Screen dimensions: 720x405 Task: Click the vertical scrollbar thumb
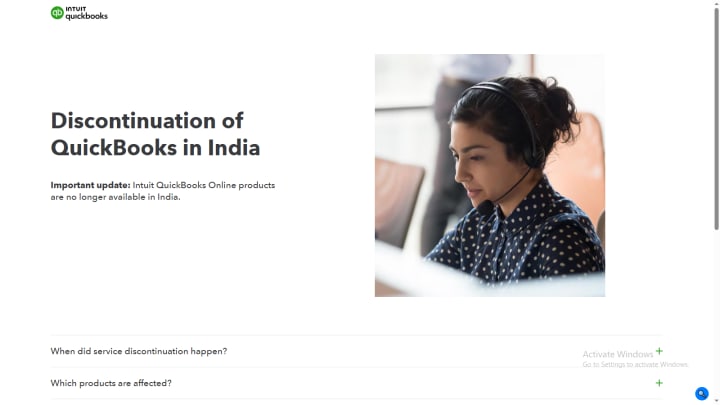click(716, 118)
